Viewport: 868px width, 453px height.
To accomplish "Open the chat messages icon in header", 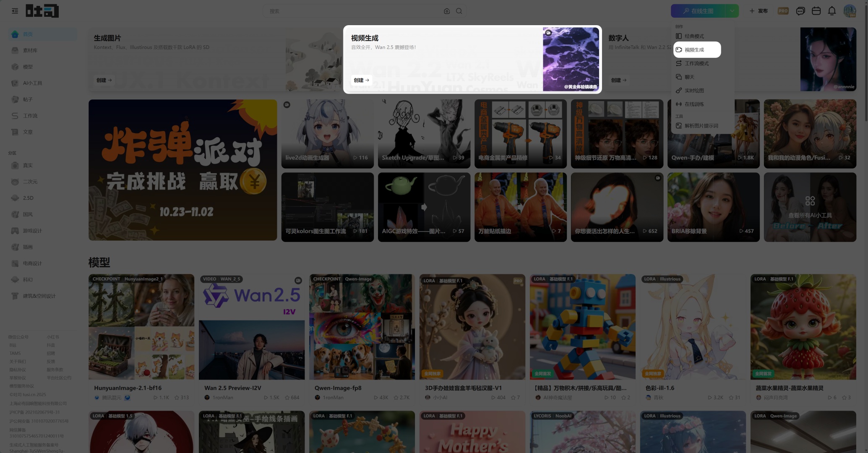I will click(x=800, y=11).
